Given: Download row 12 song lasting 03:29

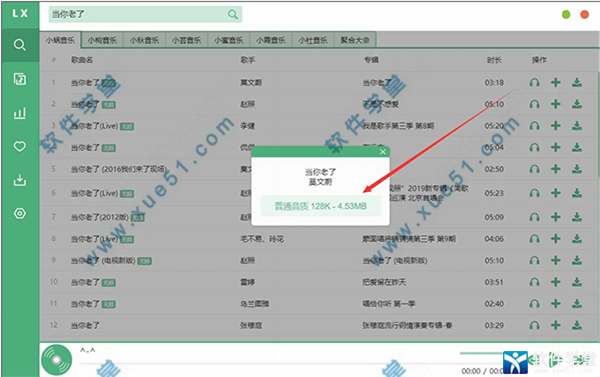Looking at the screenshot, I should (x=577, y=325).
